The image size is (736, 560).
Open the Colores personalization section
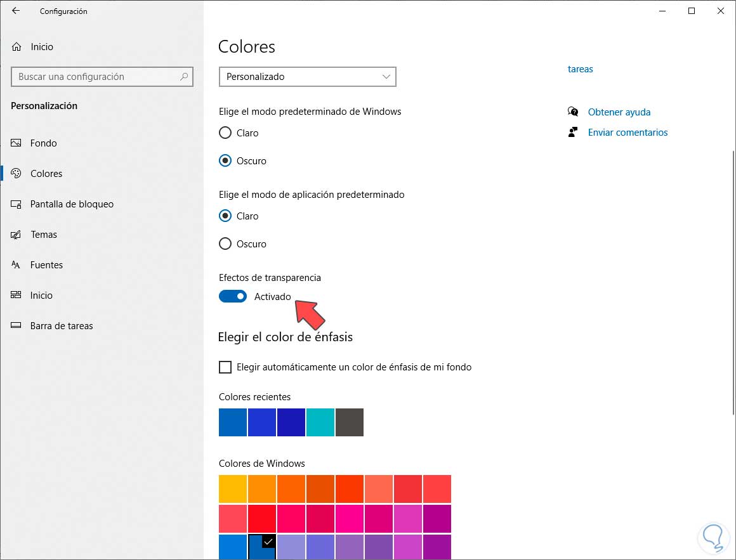click(x=46, y=174)
